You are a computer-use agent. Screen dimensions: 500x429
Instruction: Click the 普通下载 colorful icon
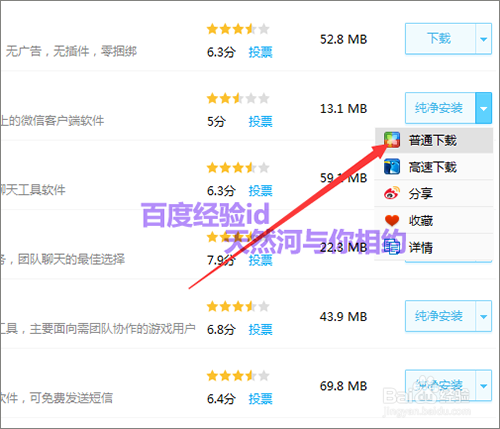pos(392,140)
